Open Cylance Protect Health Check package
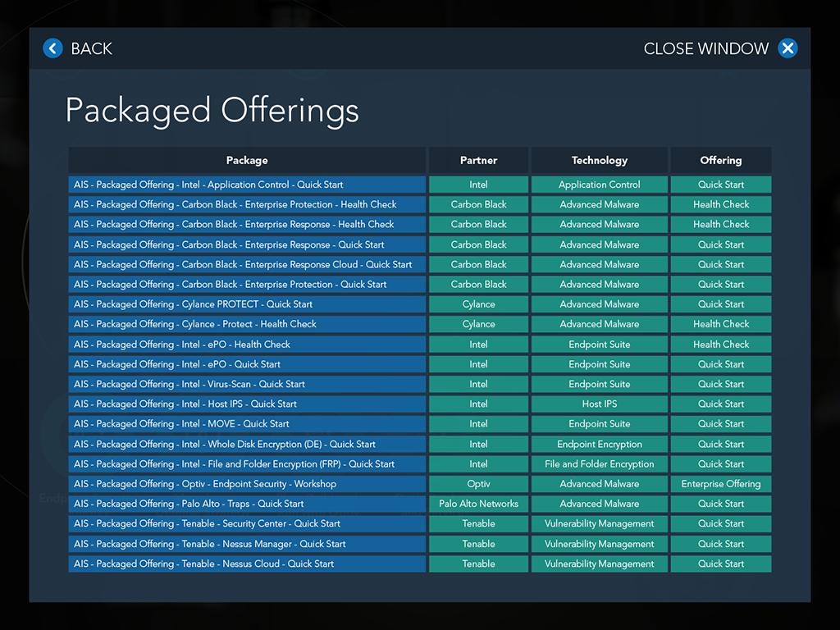The height and width of the screenshot is (630, 840). pos(247,324)
